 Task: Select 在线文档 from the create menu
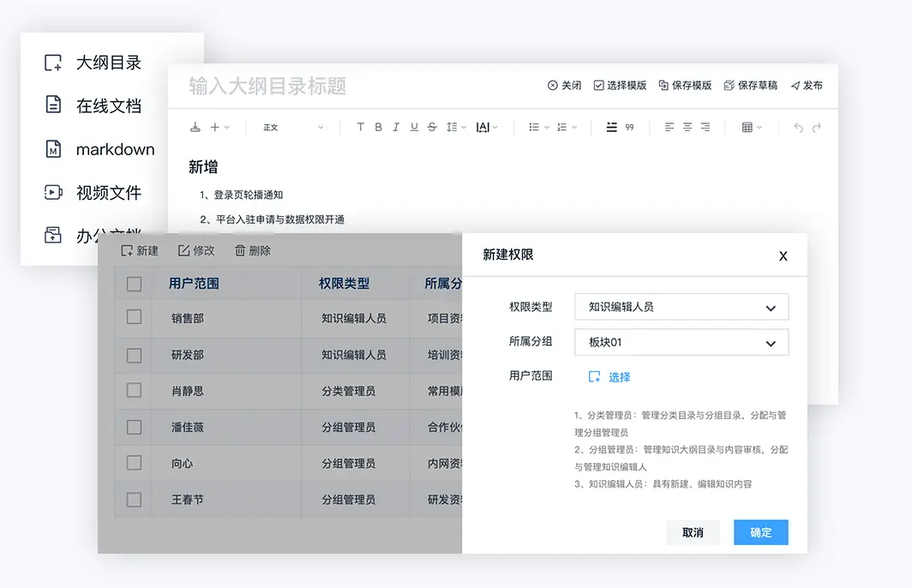(x=108, y=105)
